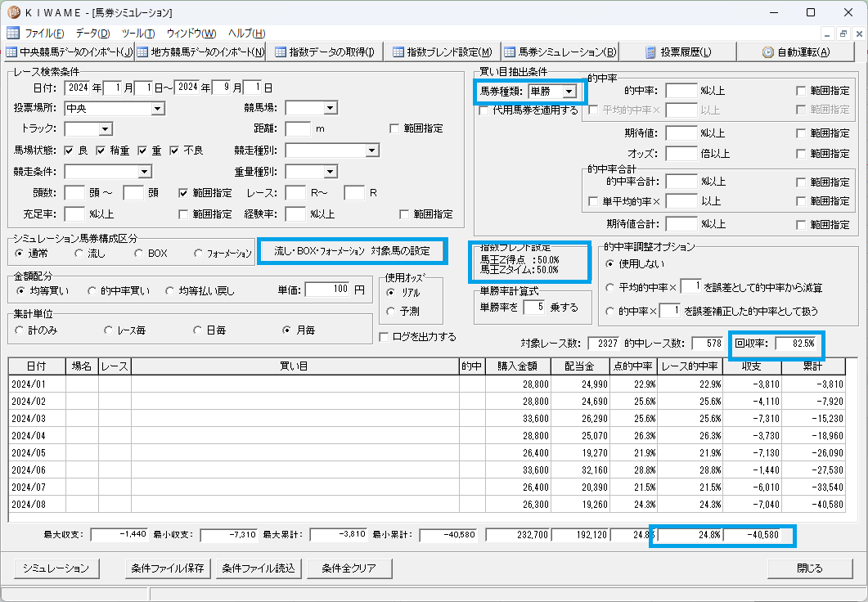Open 地方競馬データのインポート toolbar button
The height and width of the screenshot is (602, 868).
coord(200,52)
